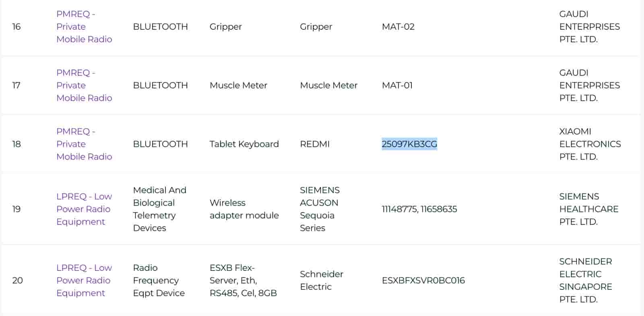The height and width of the screenshot is (316, 644).
Task: Click the MAT-02 model cell
Action: click(398, 27)
